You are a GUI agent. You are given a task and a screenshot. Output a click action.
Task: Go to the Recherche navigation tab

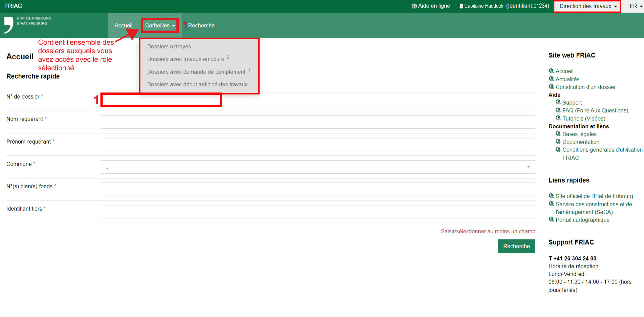201,25
